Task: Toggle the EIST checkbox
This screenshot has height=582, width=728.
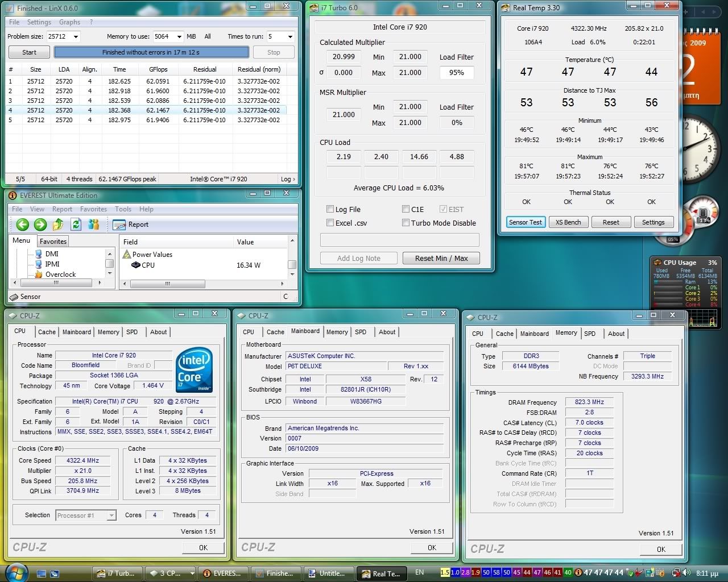Action: pos(444,209)
